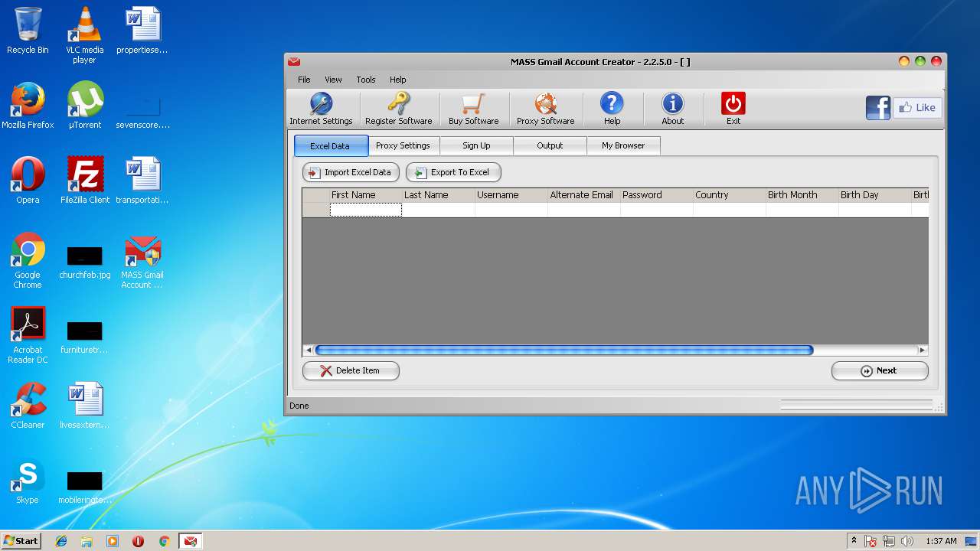The width and height of the screenshot is (980, 551).
Task: Switch to the Excel Data tab
Action: point(330,145)
